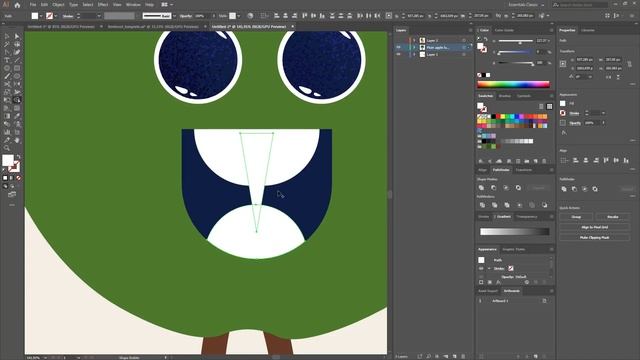This screenshot has height=360, width=640.
Task: Activate the Type tool in the toolbar
Action: pyautogui.click(x=7, y=60)
